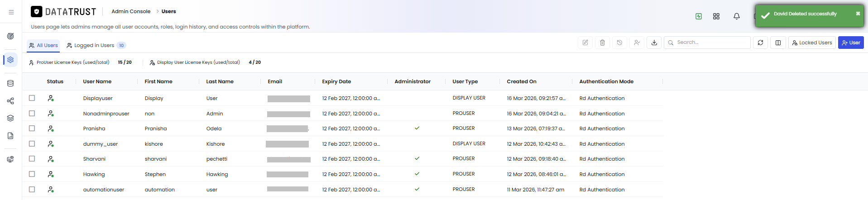
Task: Open the hamburger sidebar menu
Action: coord(11,12)
